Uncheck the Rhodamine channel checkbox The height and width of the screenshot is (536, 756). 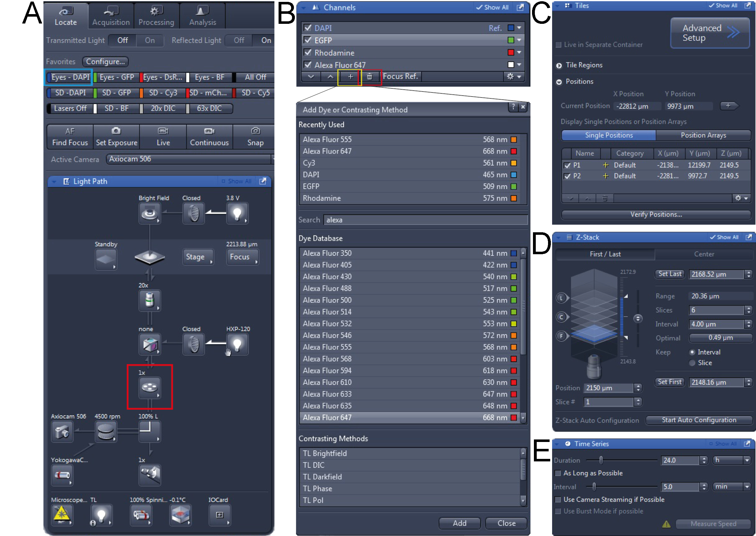(307, 52)
